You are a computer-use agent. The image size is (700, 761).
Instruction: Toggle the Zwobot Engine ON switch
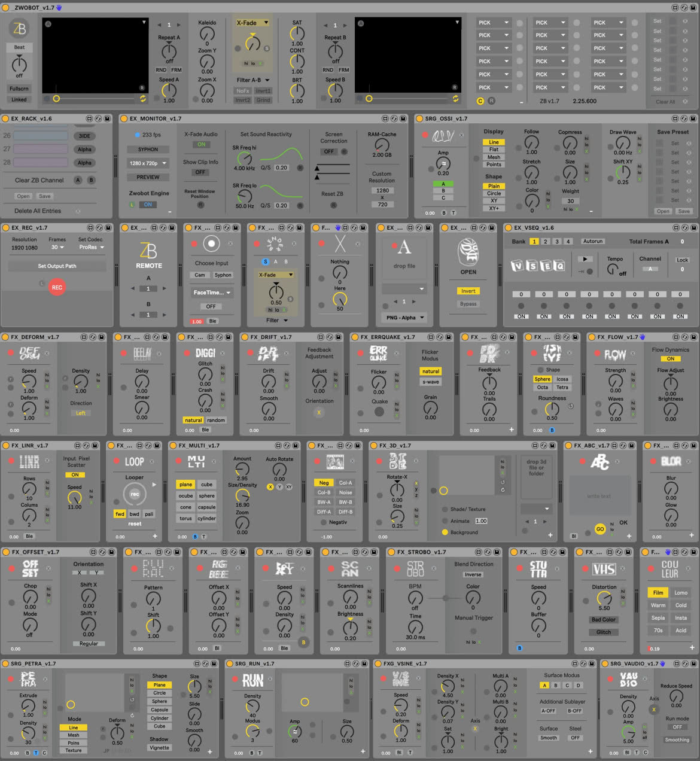pos(148,205)
